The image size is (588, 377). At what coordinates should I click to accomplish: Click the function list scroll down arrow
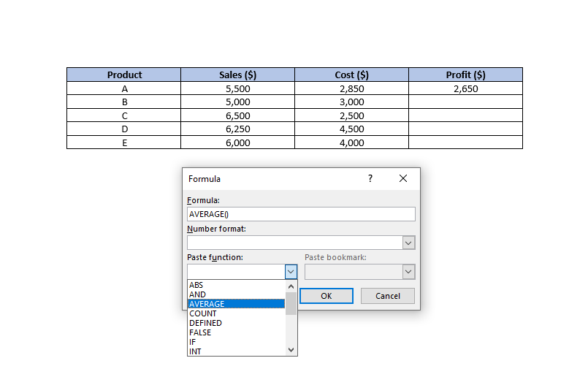291,350
